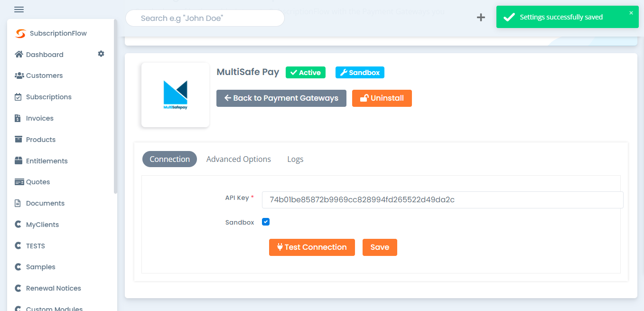Click the Entitlements icon

click(19, 160)
